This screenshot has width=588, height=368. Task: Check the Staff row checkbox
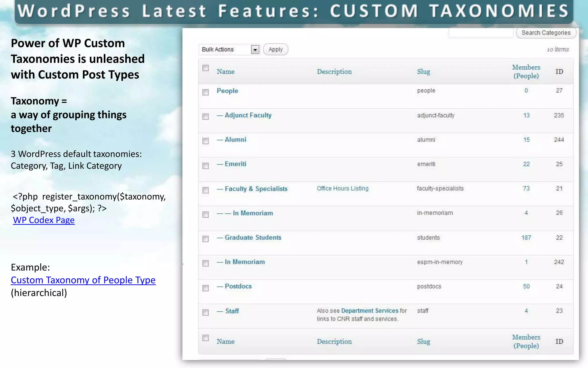[x=206, y=313]
